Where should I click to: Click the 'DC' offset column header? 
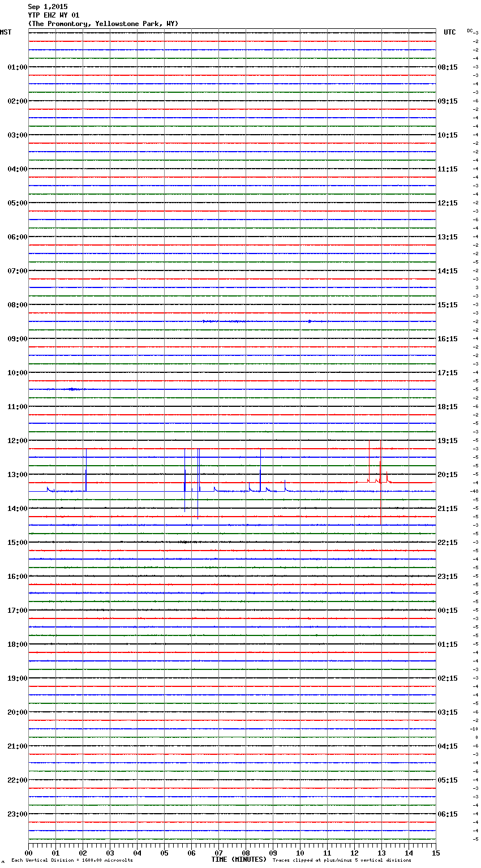coord(470,31)
